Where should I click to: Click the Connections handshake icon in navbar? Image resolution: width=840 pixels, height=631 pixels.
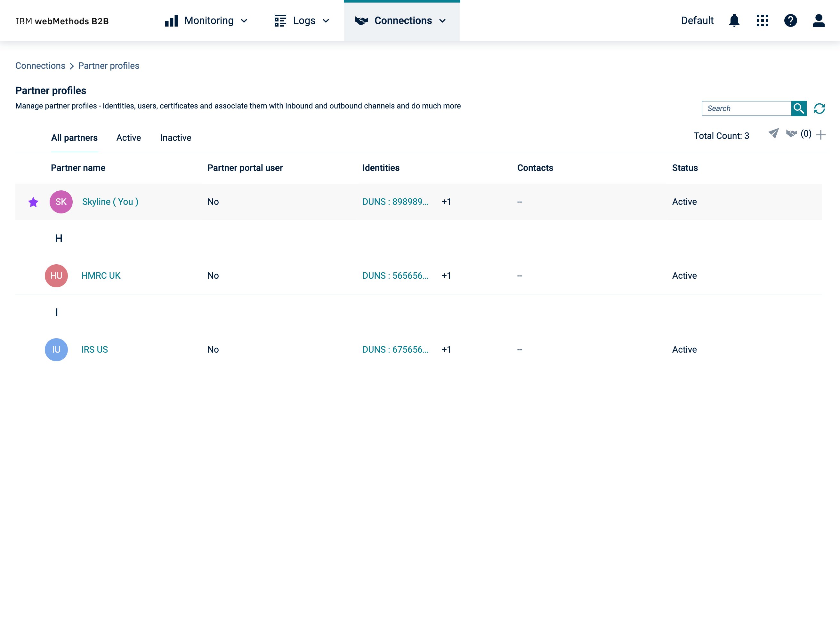[x=361, y=21]
